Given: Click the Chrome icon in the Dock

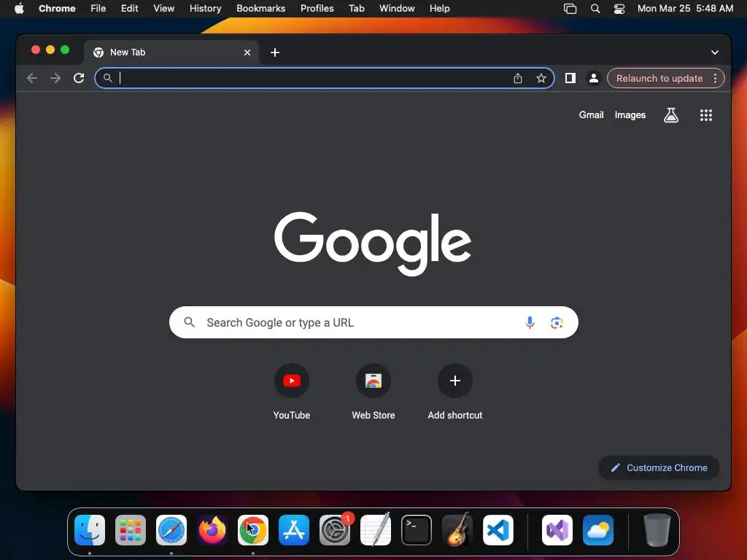Looking at the screenshot, I should click(x=253, y=530).
